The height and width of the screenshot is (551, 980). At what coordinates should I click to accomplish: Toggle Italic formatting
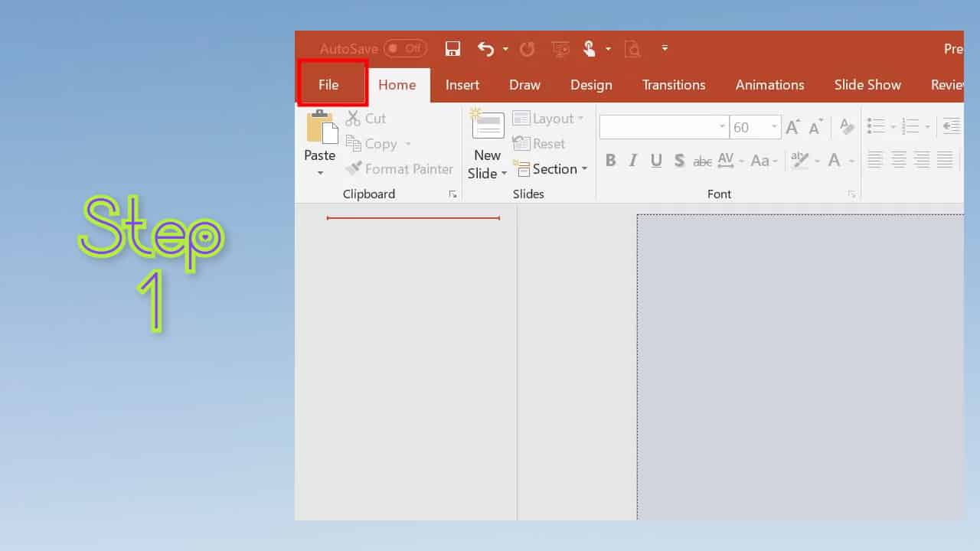coord(633,161)
